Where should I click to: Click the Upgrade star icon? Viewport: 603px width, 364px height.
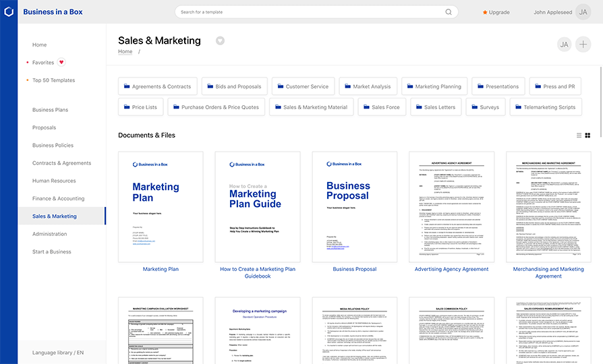point(484,12)
